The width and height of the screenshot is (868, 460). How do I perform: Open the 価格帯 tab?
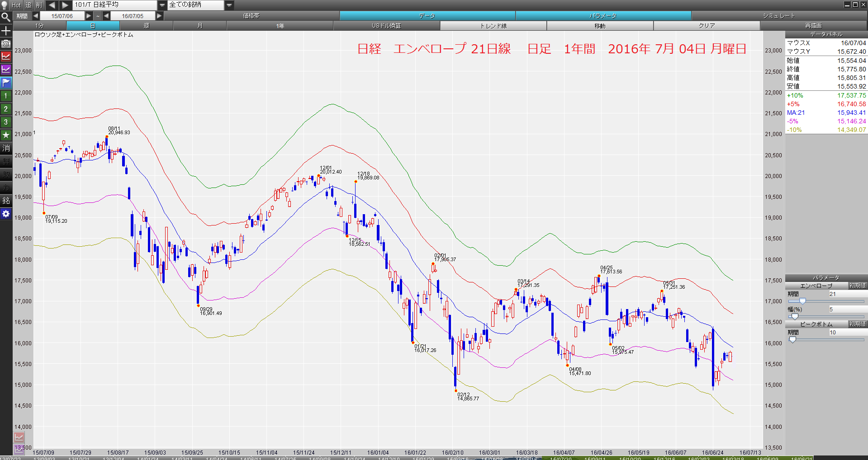(x=251, y=16)
